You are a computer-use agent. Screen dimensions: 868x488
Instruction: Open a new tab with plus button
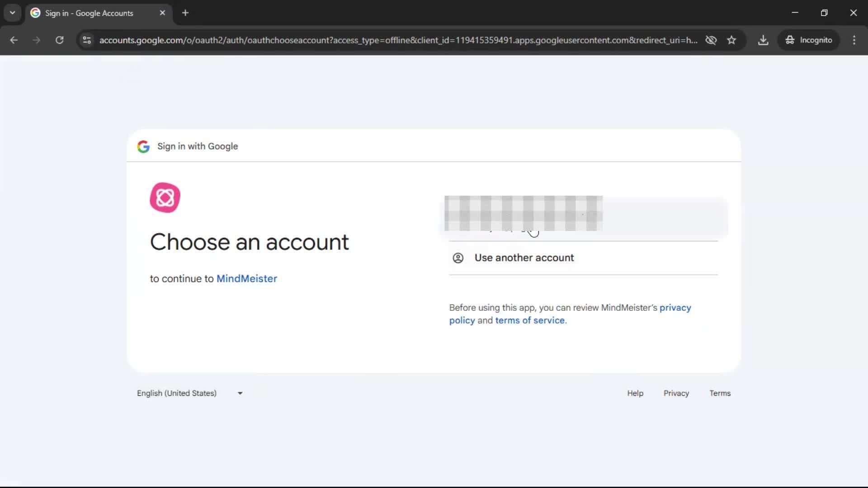[x=185, y=13]
